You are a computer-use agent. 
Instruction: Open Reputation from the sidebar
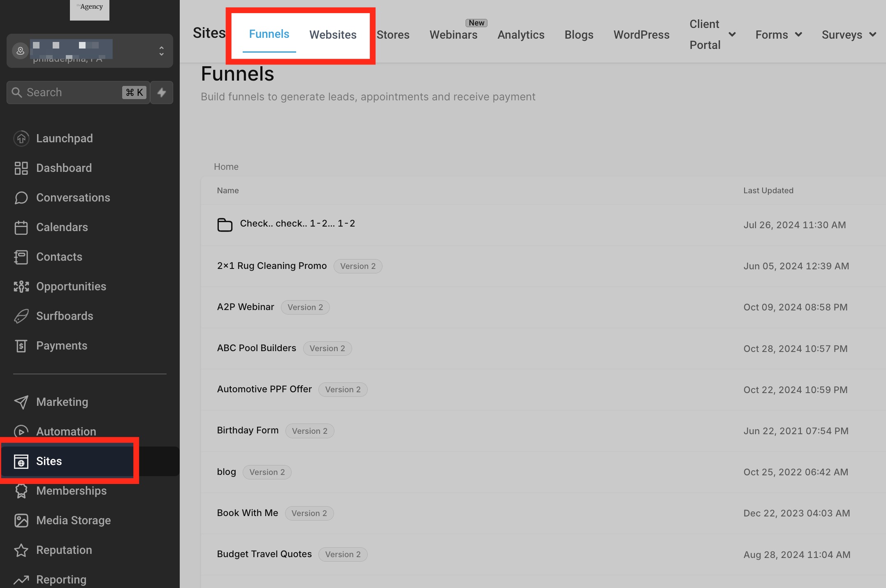(64, 550)
